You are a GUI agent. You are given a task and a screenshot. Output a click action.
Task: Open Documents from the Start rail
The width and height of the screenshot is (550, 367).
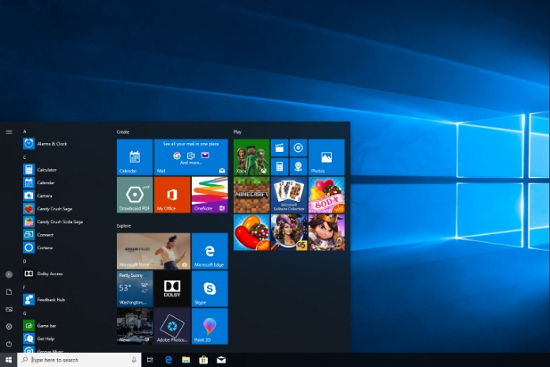(9, 292)
